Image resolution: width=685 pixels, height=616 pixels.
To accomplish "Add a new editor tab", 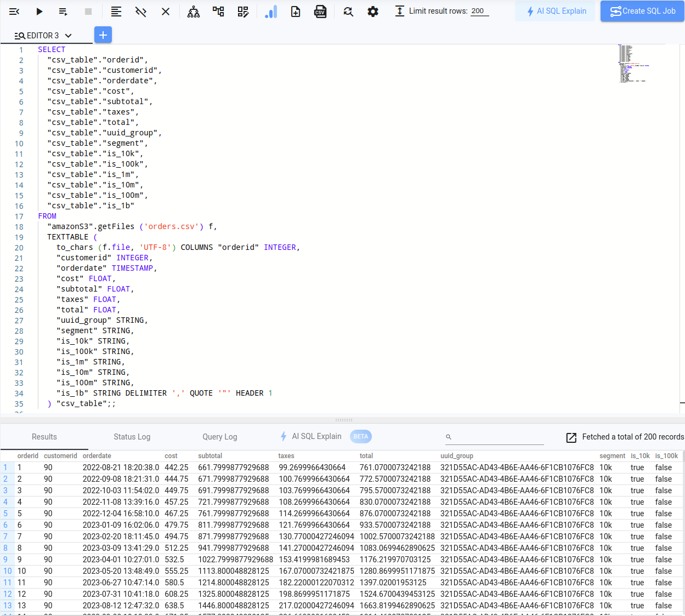I will [103, 35].
